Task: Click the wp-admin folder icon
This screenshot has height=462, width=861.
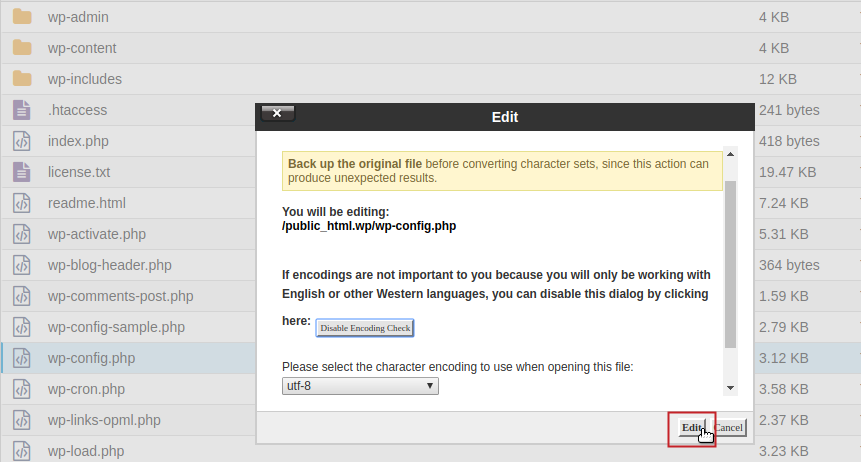Action: tap(23, 17)
